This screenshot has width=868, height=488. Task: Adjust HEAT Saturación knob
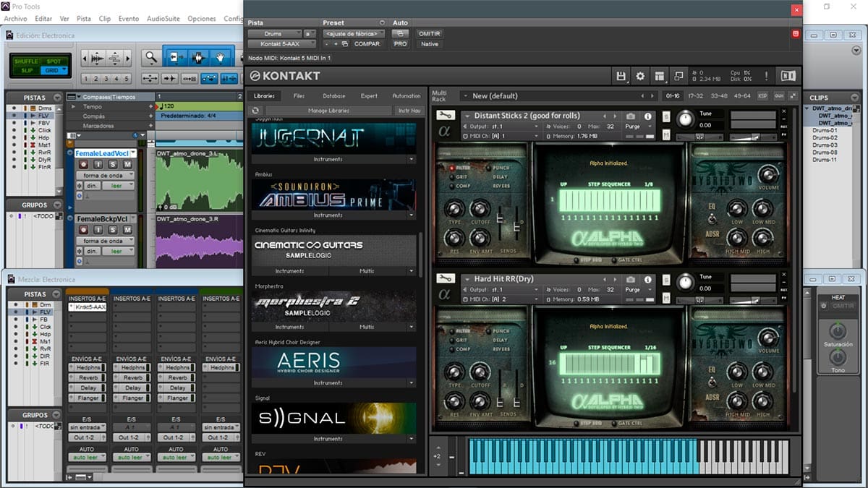tap(838, 331)
